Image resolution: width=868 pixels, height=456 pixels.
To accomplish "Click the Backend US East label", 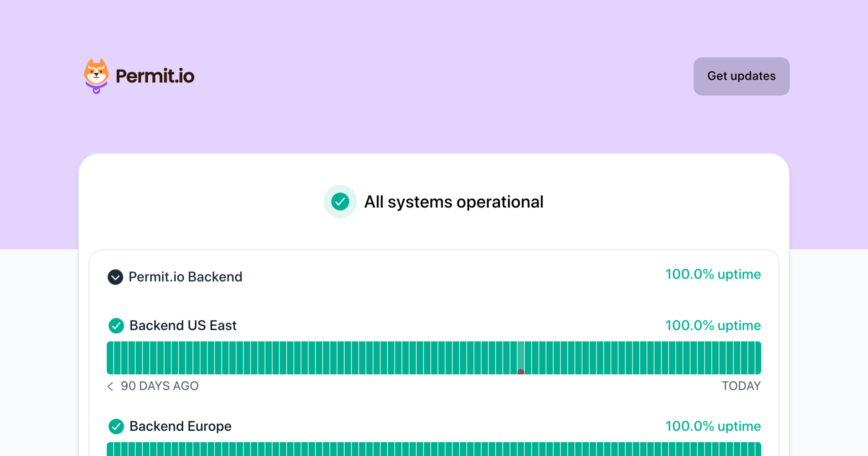I will [183, 325].
